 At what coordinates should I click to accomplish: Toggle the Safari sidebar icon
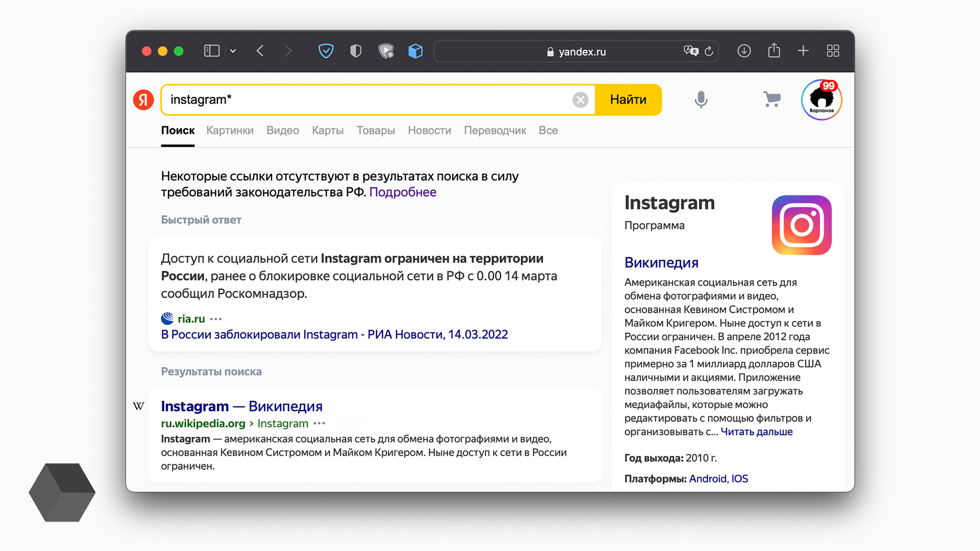coord(211,51)
